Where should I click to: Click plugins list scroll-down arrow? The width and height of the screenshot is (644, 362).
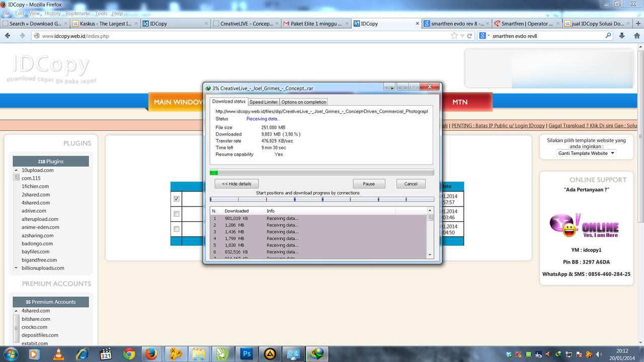(x=16, y=268)
